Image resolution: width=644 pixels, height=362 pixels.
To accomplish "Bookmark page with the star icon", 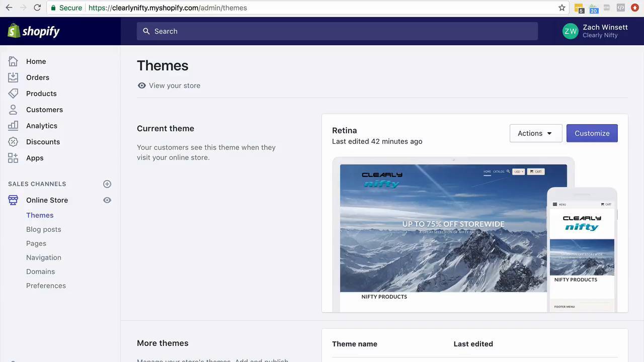I will tap(562, 8).
